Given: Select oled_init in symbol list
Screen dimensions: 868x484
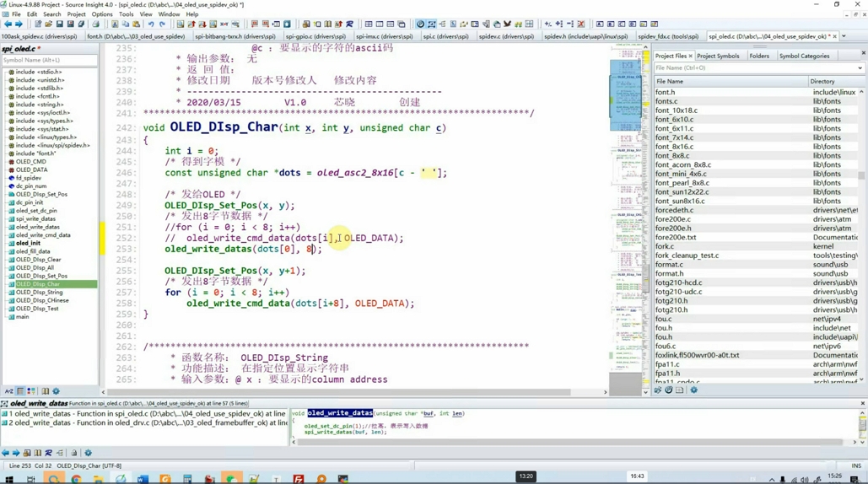Looking at the screenshot, I should coord(28,243).
